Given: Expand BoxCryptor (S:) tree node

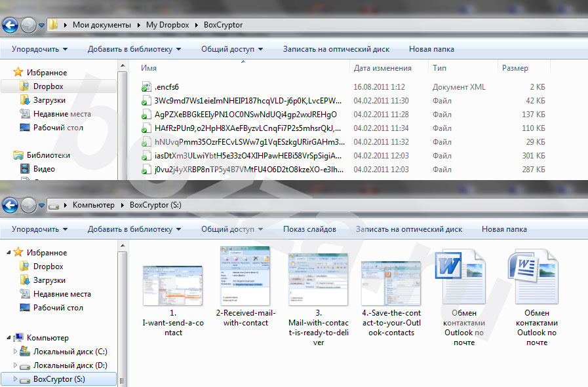Looking at the screenshot, I should coord(15,379).
